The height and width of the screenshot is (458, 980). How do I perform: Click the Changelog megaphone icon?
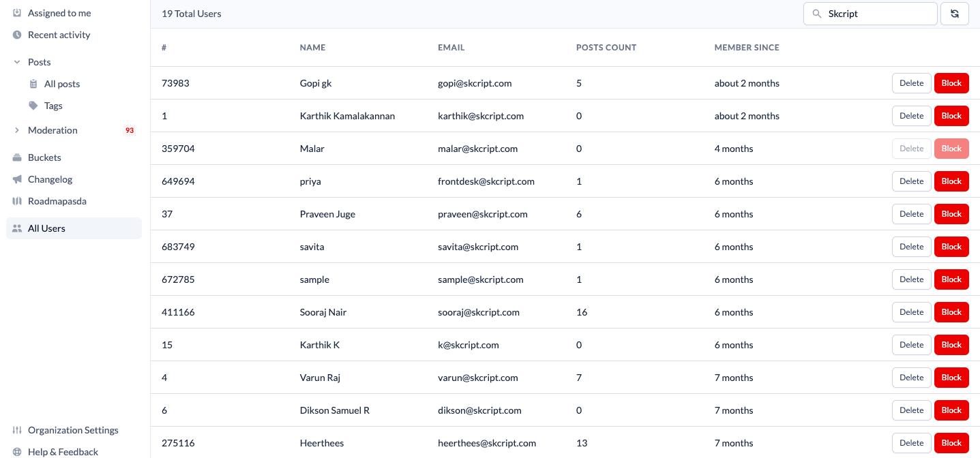coord(17,179)
